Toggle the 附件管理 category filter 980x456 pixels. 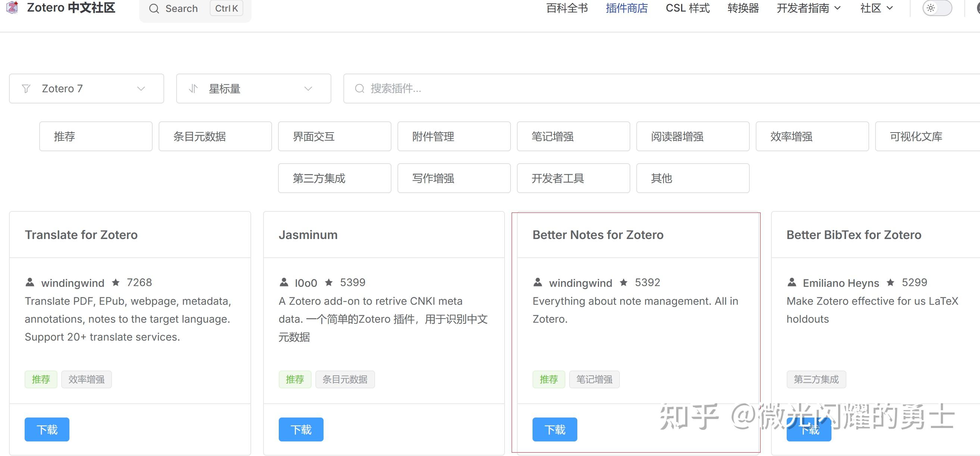coord(454,136)
